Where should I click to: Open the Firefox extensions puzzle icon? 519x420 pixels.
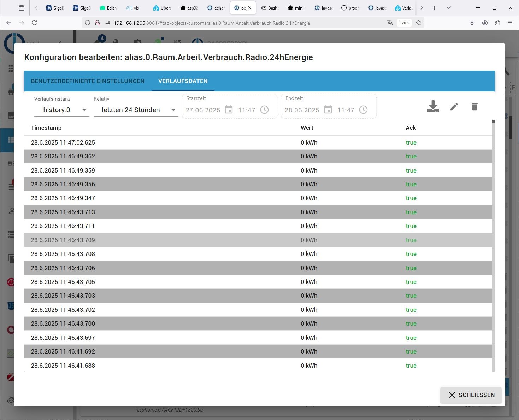(497, 23)
